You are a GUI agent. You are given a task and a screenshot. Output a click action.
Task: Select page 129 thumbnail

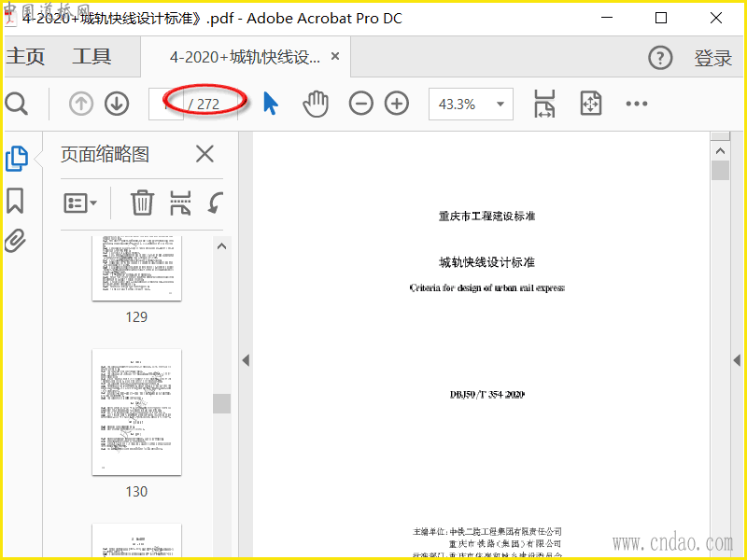pyautogui.click(x=136, y=268)
